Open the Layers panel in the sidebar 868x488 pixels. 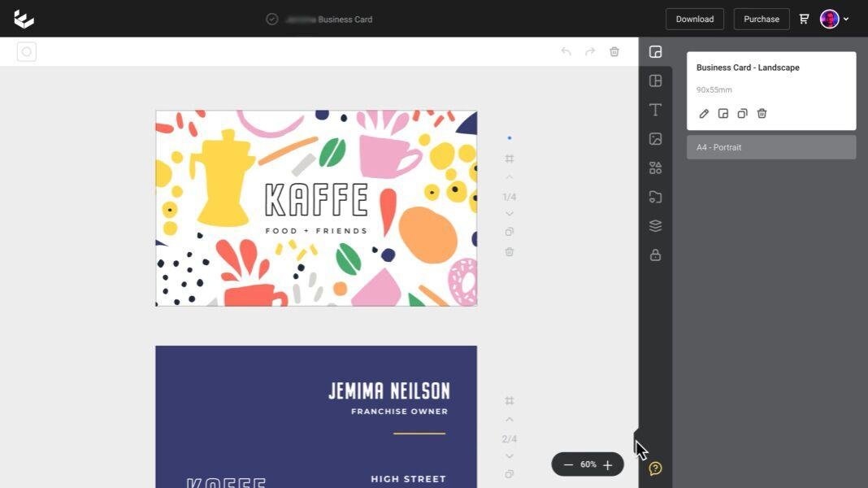pos(655,226)
